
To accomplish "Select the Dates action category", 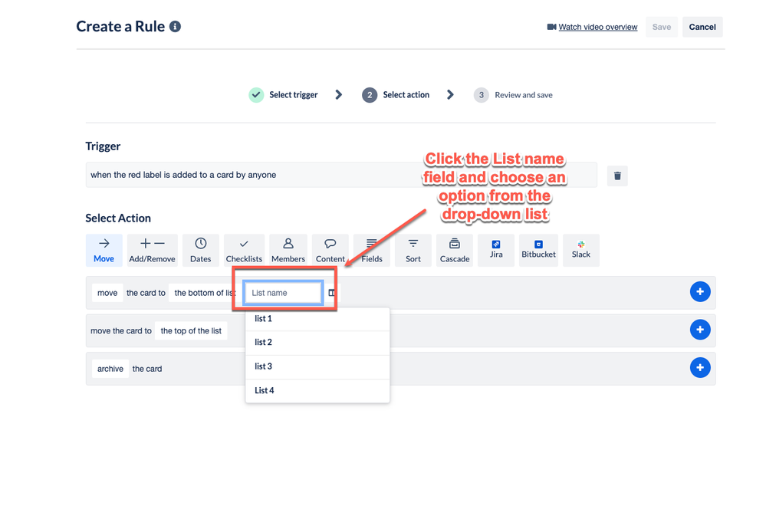I will 200,251.
